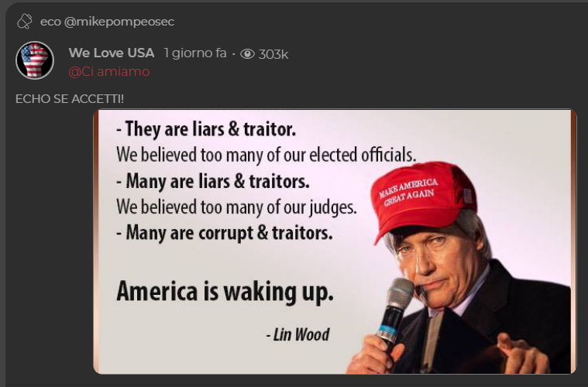This screenshot has width=588, height=387.
Task: Click the 303k view count
Action: [273, 54]
